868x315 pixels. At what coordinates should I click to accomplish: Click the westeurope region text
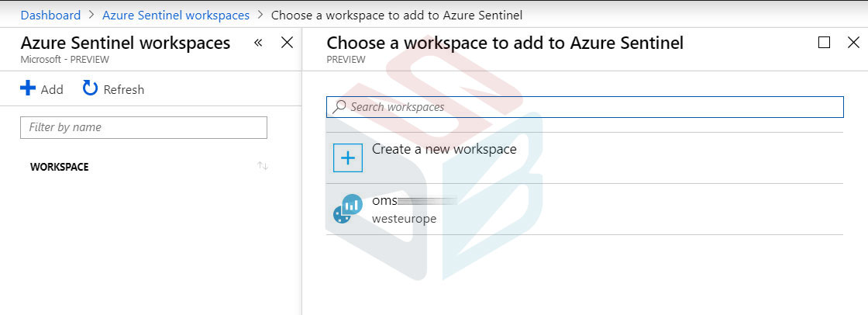404,219
